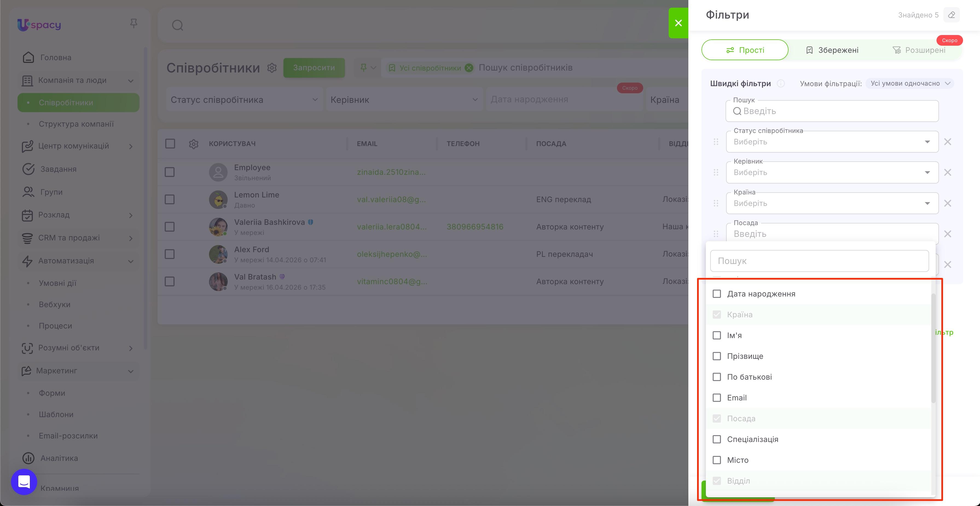This screenshot has width=980, height=506.
Task: Close the filters panel with green X
Action: (678, 23)
